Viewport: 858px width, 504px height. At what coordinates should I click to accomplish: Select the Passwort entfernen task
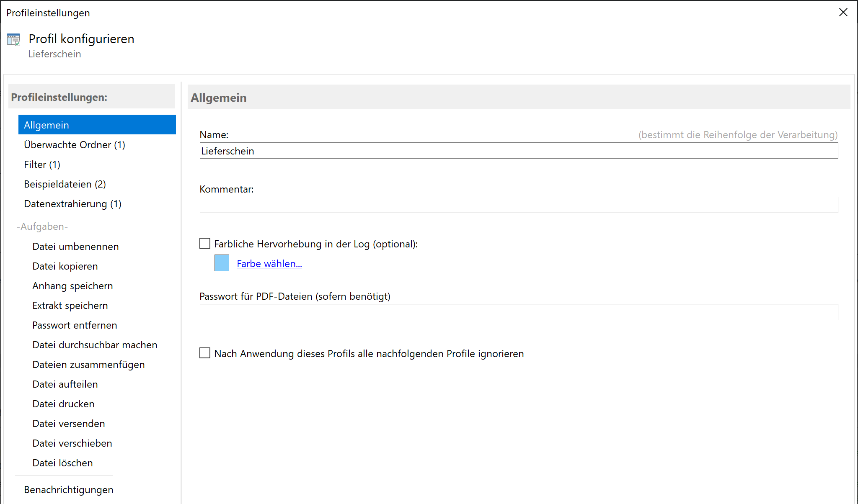75,325
